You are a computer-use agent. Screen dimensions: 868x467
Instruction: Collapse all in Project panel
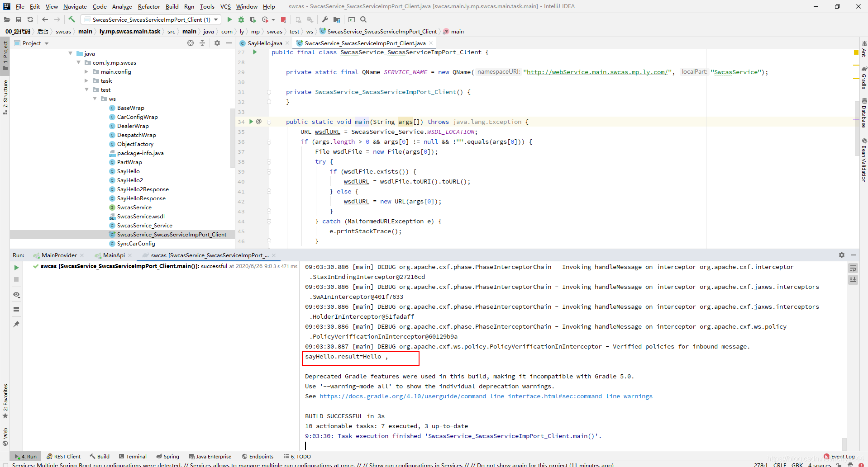(x=202, y=43)
